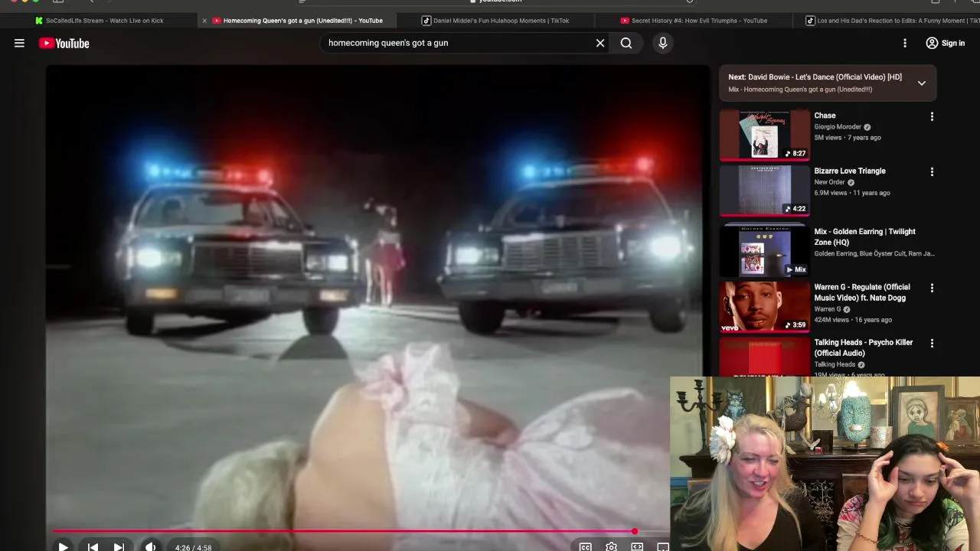Image resolution: width=980 pixels, height=551 pixels.
Task: Open the options menu for Talking Heads Psycho Killer
Action: pos(932,344)
